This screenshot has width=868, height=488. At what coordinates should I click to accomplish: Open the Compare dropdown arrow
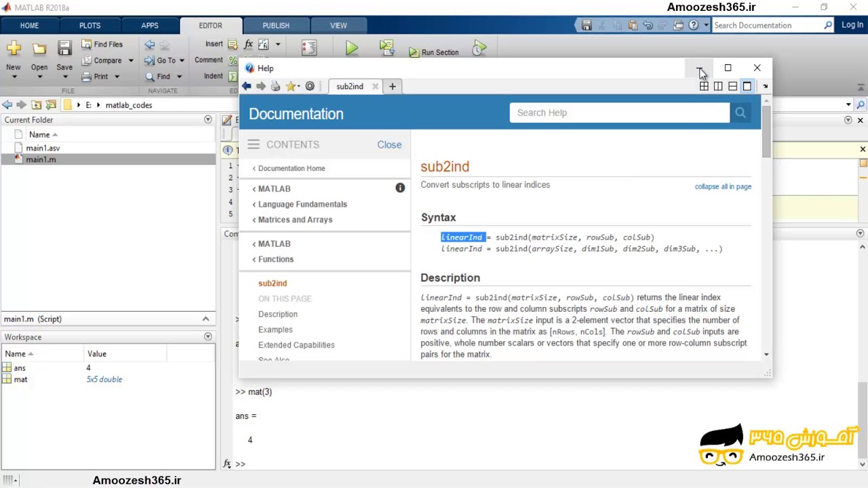tap(131, 60)
